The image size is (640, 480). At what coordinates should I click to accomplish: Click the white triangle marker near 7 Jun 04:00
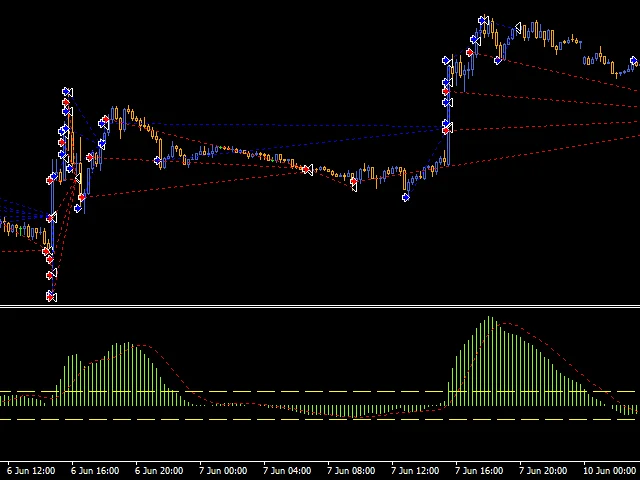coord(309,167)
